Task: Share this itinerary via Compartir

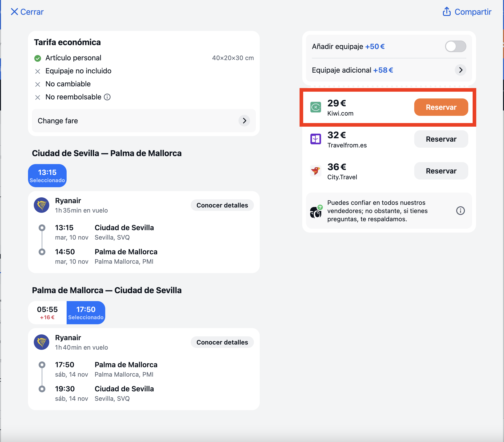Action: pyautogui.click(x=467, y=12)
